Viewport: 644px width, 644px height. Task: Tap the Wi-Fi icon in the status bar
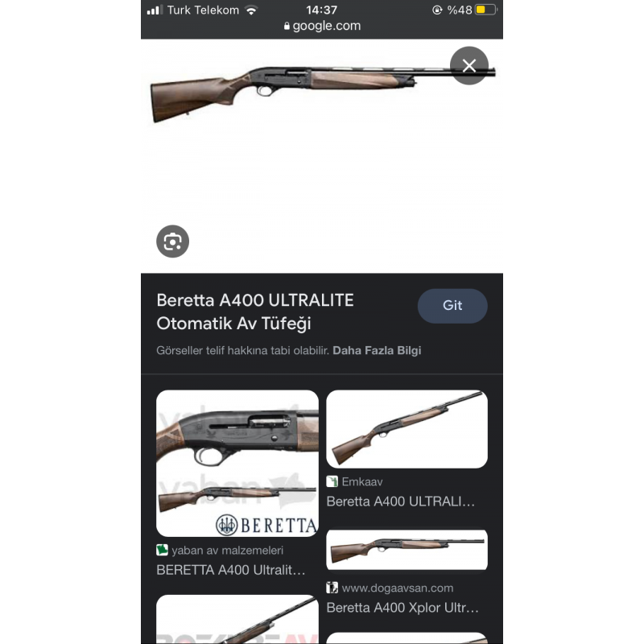[x=251, y=10]
